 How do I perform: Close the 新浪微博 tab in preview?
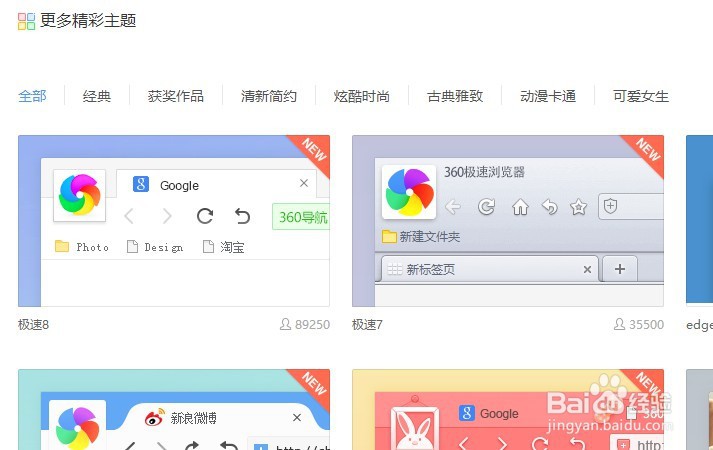tap(297, 417)
